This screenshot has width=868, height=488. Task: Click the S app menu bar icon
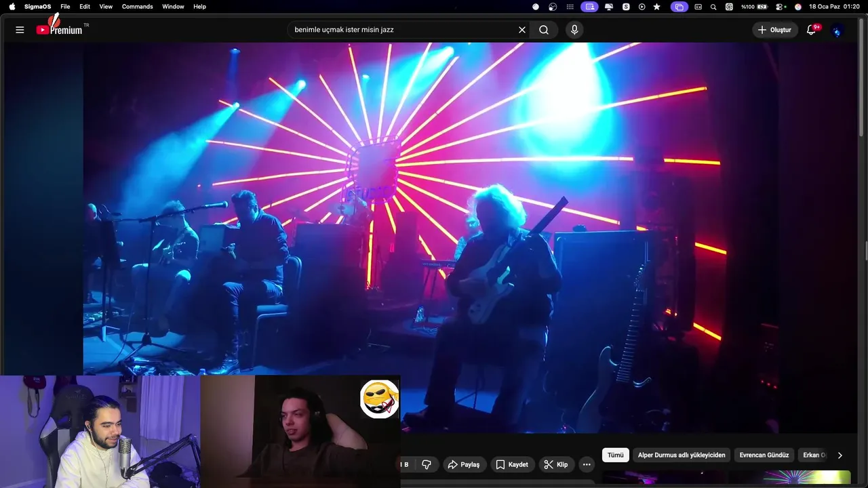pyautogui.click(x=626, y=7)
